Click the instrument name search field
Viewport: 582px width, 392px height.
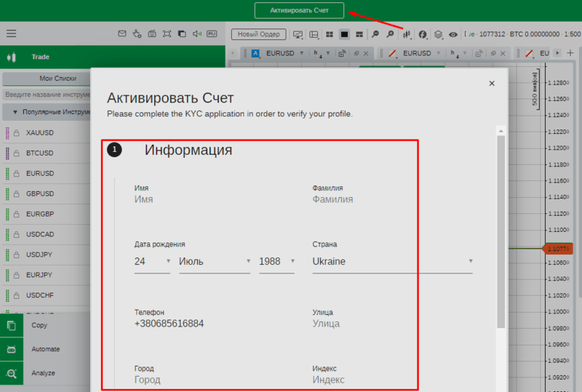(47, 95)
